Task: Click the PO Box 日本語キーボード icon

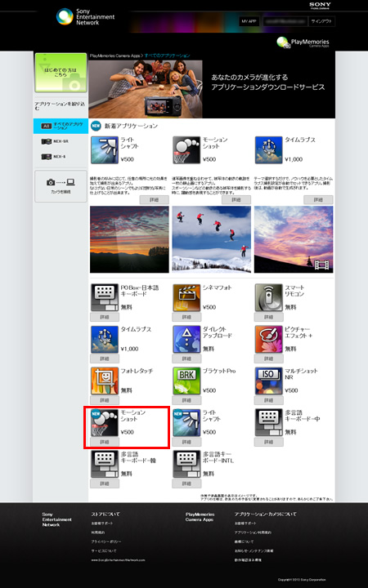Action: click(x=105, y=298)
